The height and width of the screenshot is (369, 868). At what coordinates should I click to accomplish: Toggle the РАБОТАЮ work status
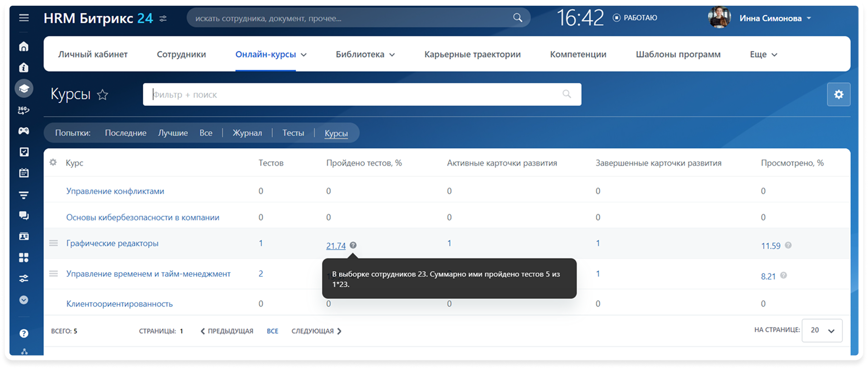click(x=635, y=18)
